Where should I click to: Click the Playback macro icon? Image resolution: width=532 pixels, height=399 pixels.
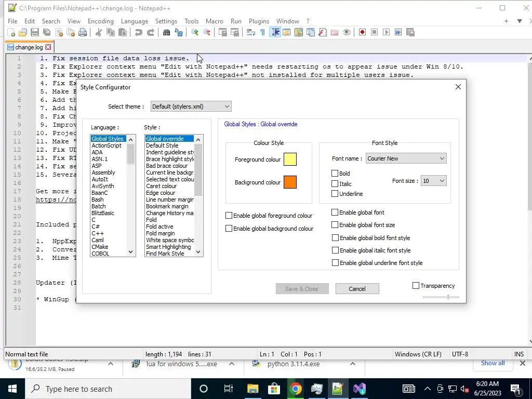click(x=386, y=32)
